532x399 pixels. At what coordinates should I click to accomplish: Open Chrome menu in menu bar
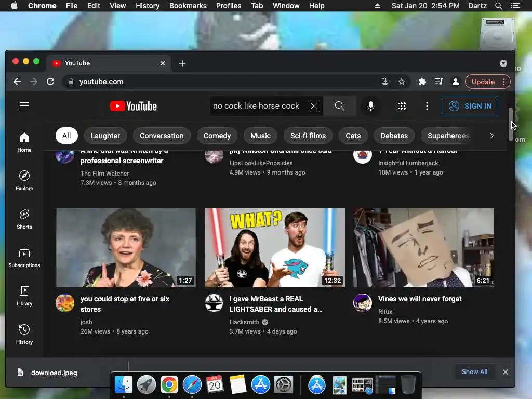point(42,6)
